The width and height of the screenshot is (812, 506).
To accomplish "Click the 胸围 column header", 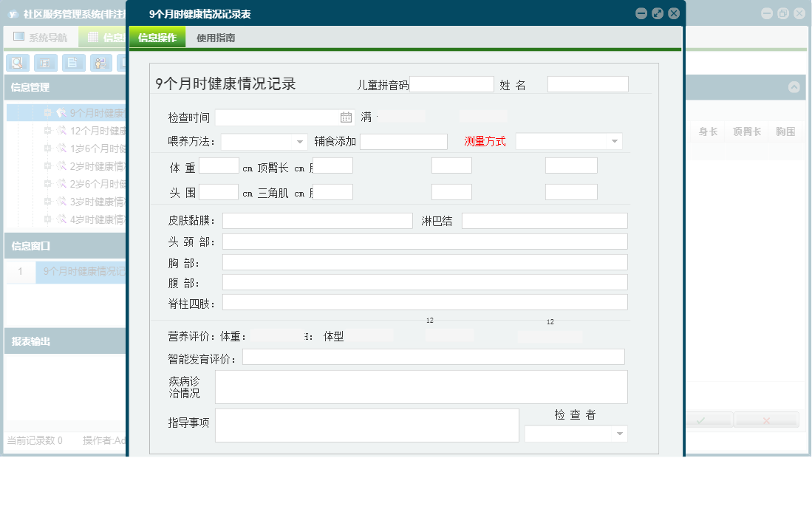I will (x=785, y=131).
